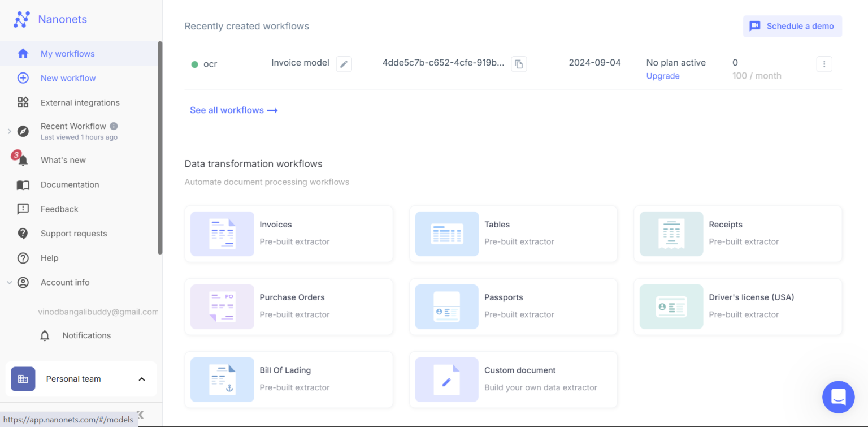The width and height of the screenshot is (868, 427).
Task: Select the Purchase Orders title
Action: click(x=292, y=297)
